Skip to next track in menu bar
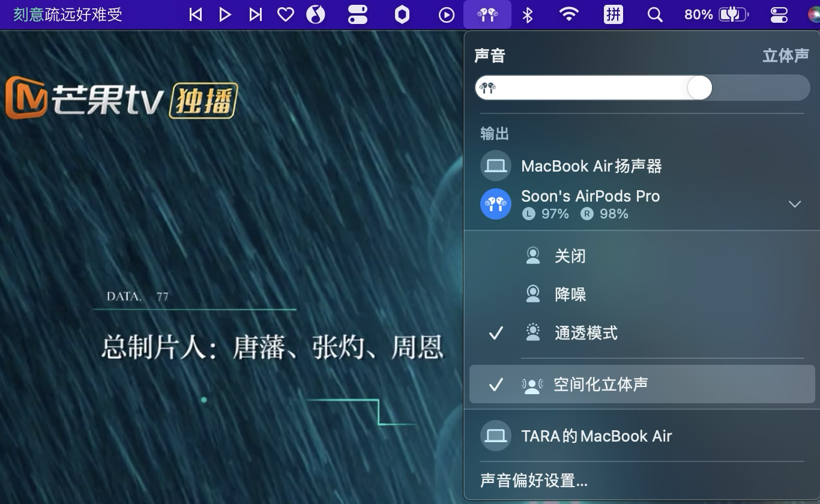Viewport: 820px width, 504px height. tap(256, 14)
